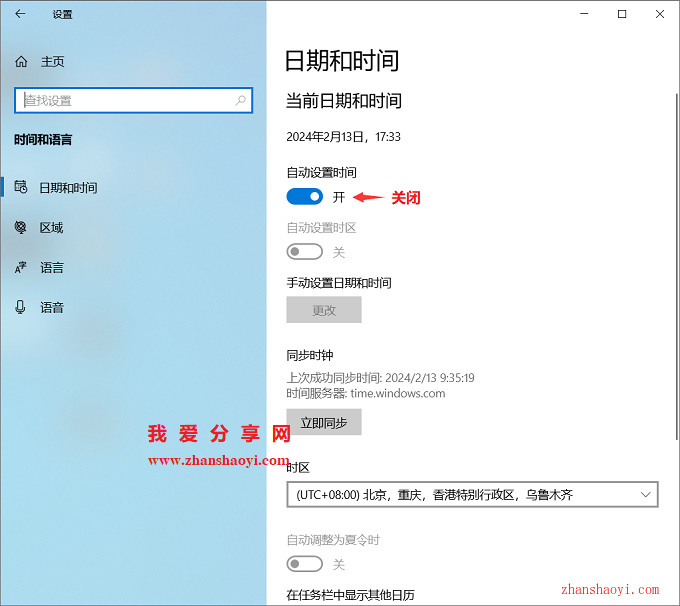
Task: Minimize the 设置 window
Action: (x=584, y=14)
